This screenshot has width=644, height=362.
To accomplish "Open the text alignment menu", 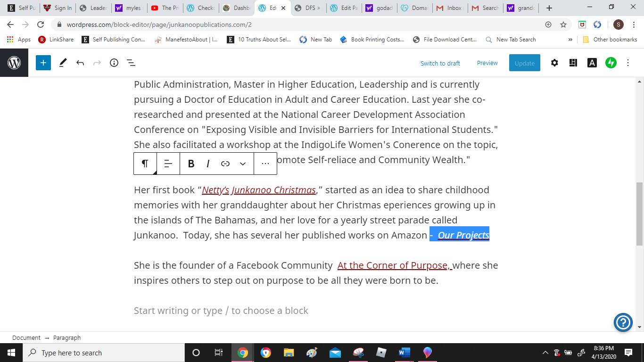I will pos(168,164).
